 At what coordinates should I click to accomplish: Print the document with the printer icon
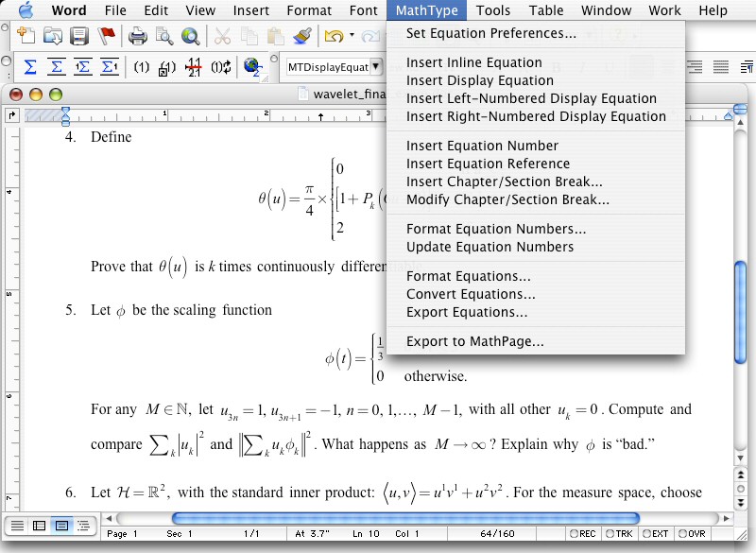(137, 36)
